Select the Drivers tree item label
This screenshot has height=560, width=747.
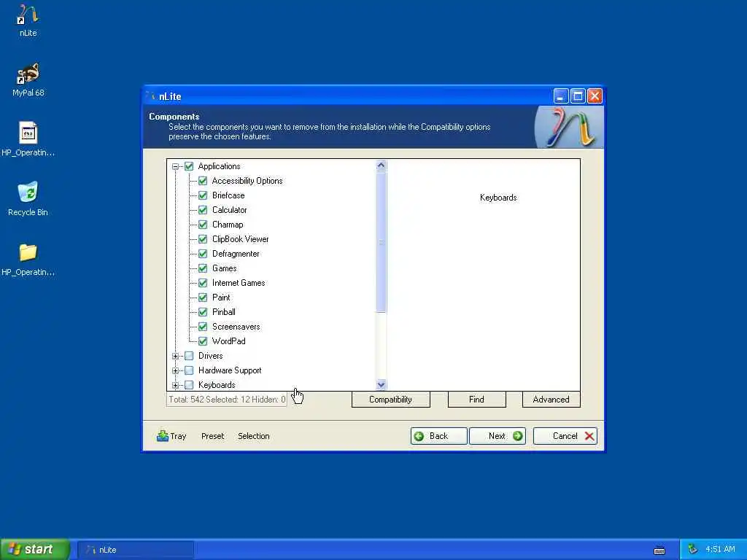[211, 356]
